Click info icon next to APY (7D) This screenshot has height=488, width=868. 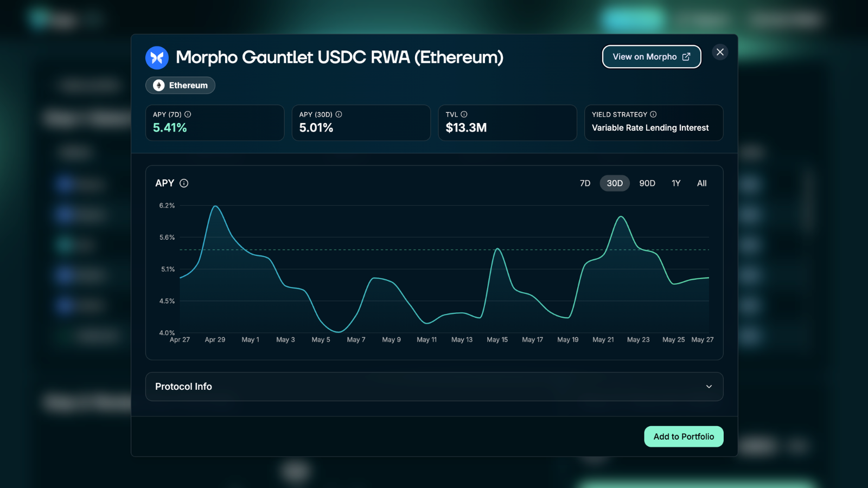[x=188, y=114]
